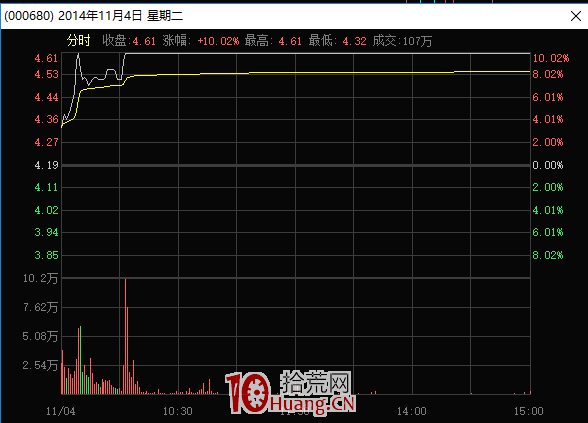Click the 0.00% percent axis label
588x423 pixels.
tap(548, 165)
